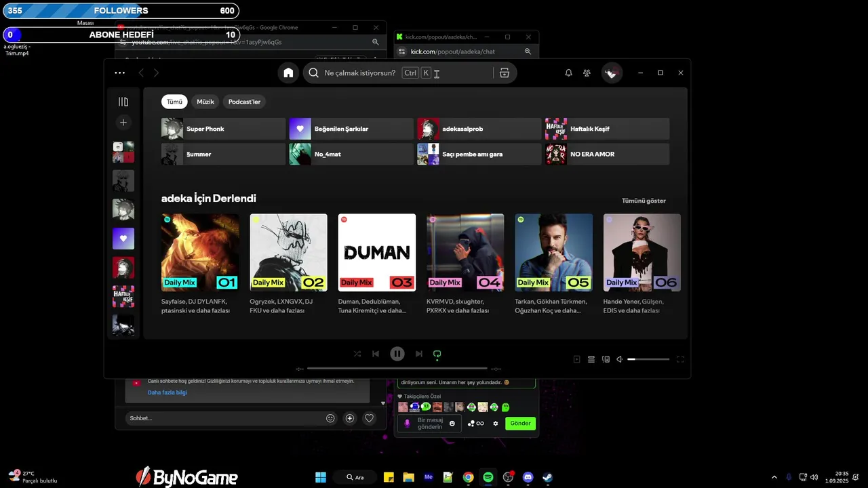The image size is (868, 488).
Task: Navigate back with Spotify left arrow
Action: tap(141, 73)
